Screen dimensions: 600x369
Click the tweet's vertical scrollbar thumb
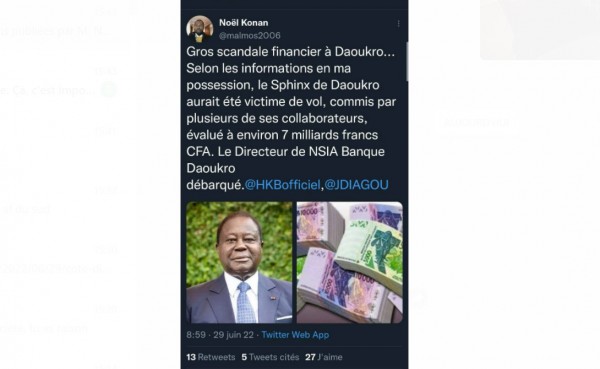407,61
